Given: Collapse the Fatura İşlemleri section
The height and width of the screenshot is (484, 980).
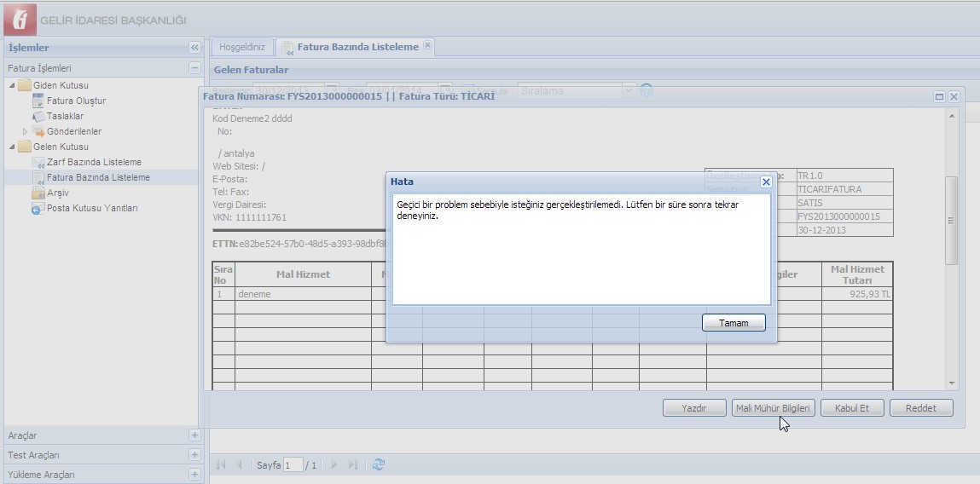Looking at the screenshot, I should [x=194, y=68].
